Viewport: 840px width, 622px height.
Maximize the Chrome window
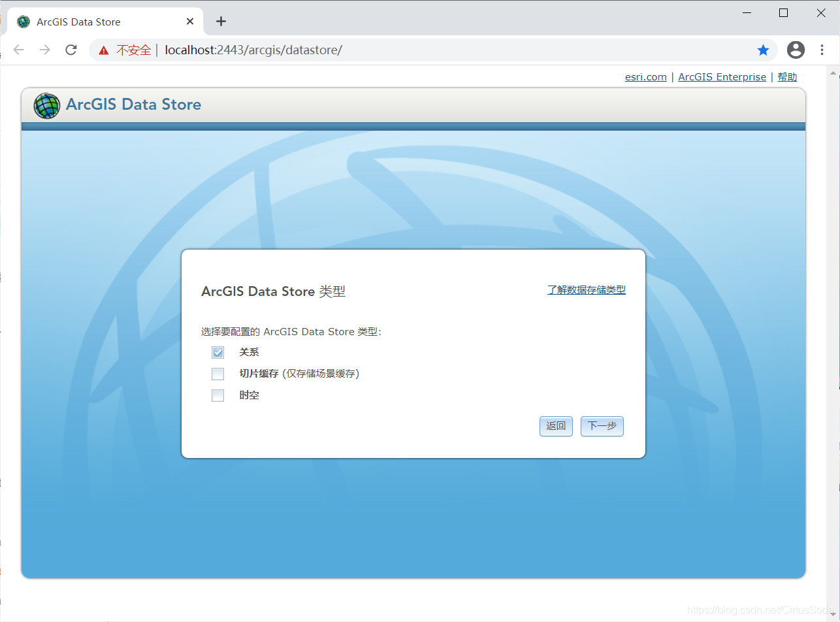click(783, 12)
